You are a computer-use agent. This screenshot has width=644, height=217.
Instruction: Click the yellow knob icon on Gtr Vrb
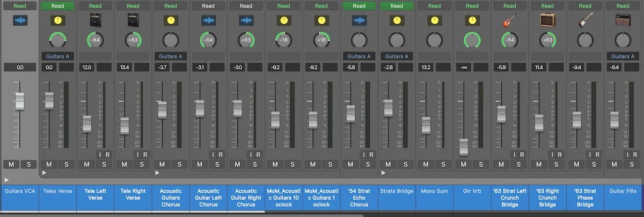pos(472,21)
